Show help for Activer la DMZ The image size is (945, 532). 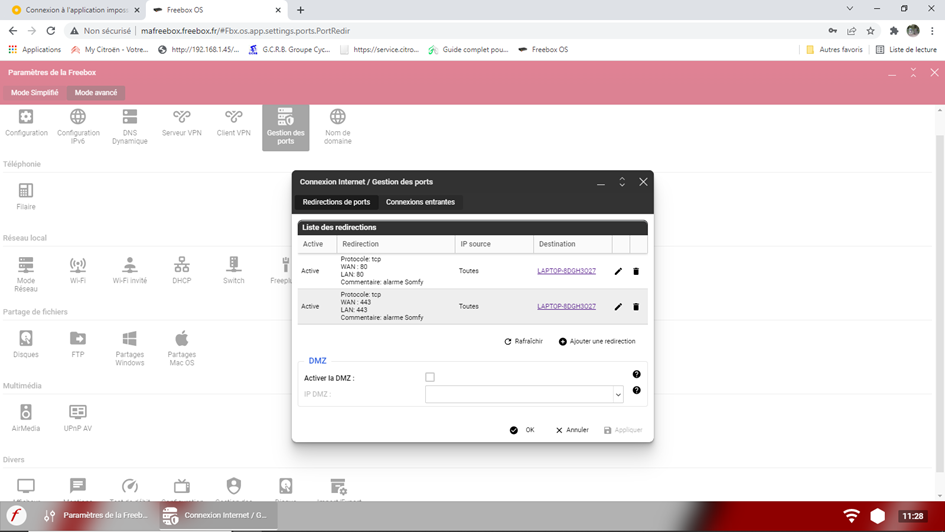[636, 374]
